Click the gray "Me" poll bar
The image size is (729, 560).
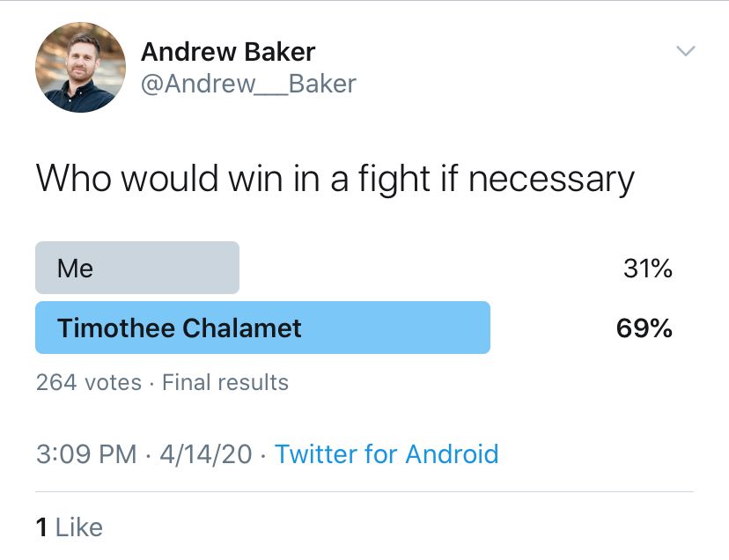[137, 268]
